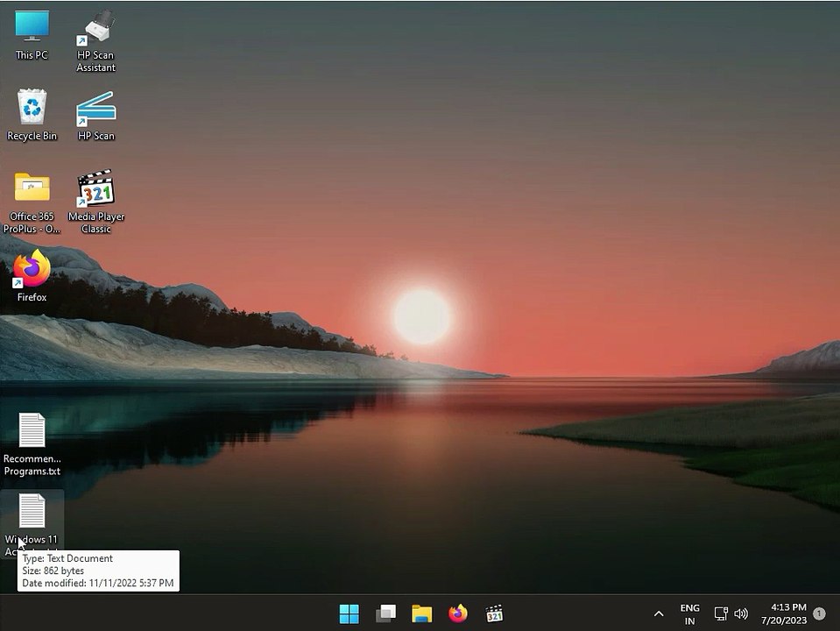The width and height of the screenshot is (840, 631).
Task: Open Task View from the taskbar
Action: (385, 613)
